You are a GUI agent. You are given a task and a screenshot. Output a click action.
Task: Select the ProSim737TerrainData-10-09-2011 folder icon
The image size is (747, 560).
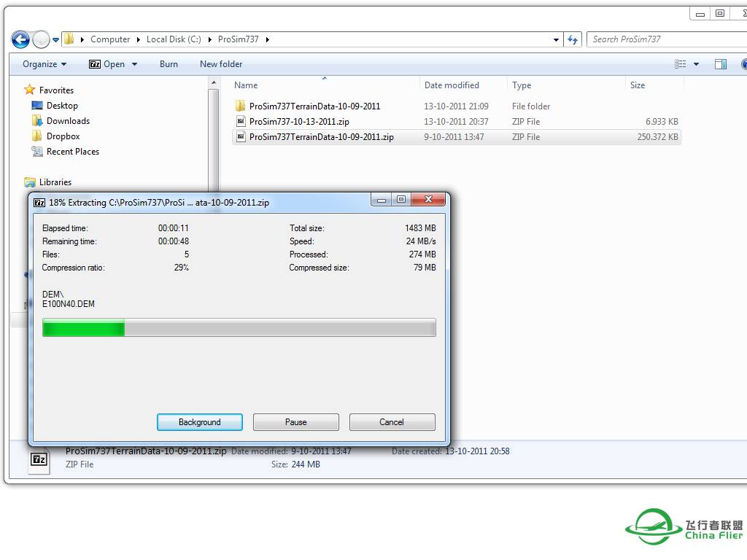(x=241, y=106)
